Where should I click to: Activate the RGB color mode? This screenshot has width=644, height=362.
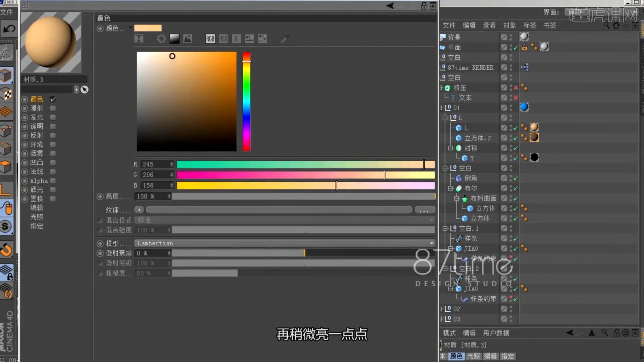[210, 39]
